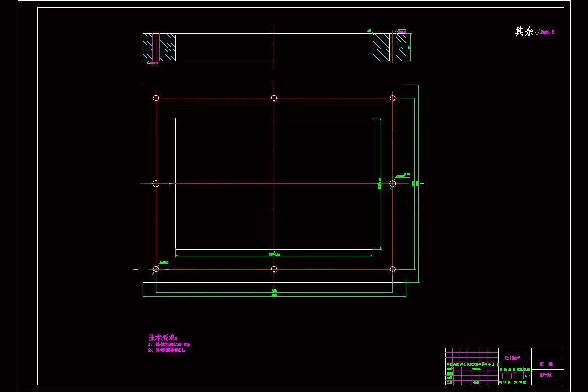Click the 1:1 scale value in title block
The height and width of the screenshot is (392, 588).
(x=527, y=376)
